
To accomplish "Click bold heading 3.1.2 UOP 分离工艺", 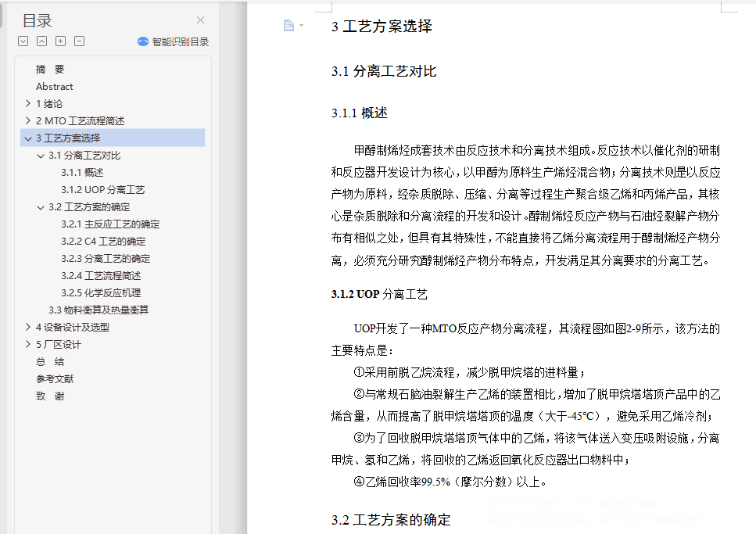I will click(379, 294).
